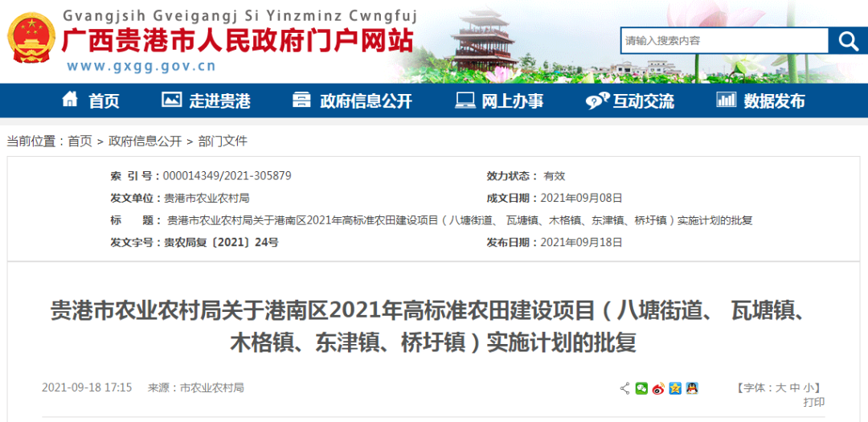Screen dimensions: 868x422
Task: Share article via WeChat icon
Action: coord(641,388)
